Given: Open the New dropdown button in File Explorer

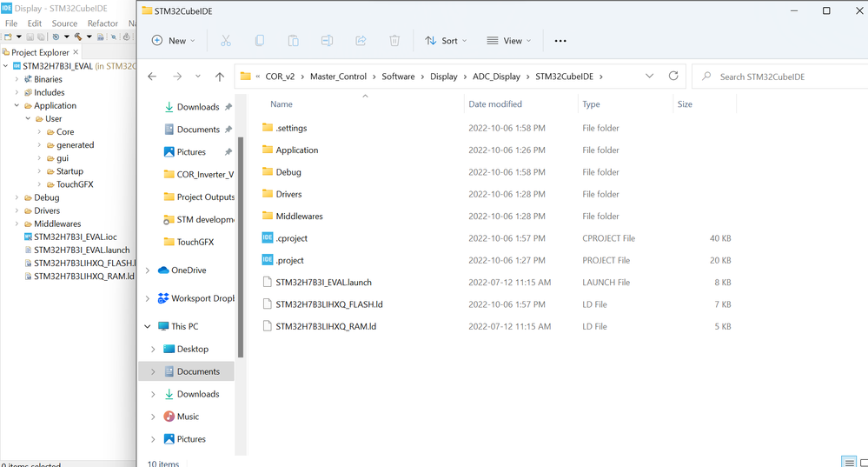Looking at the screenshot, I should click(173, 41).
